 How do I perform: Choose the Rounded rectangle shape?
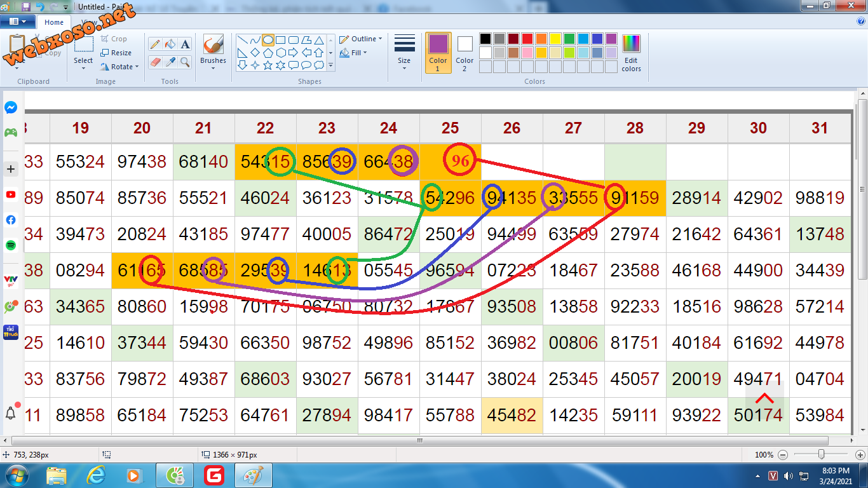(x=294, y=40)
